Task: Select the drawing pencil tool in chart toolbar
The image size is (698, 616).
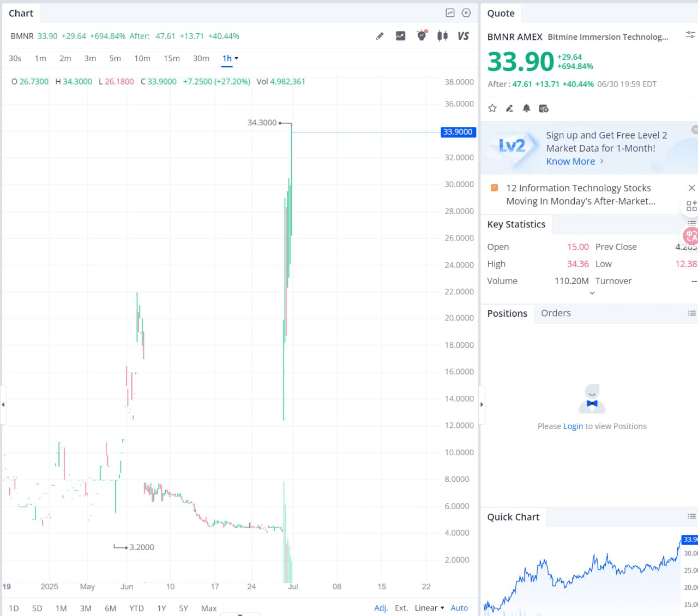Action: coord(380,36)
